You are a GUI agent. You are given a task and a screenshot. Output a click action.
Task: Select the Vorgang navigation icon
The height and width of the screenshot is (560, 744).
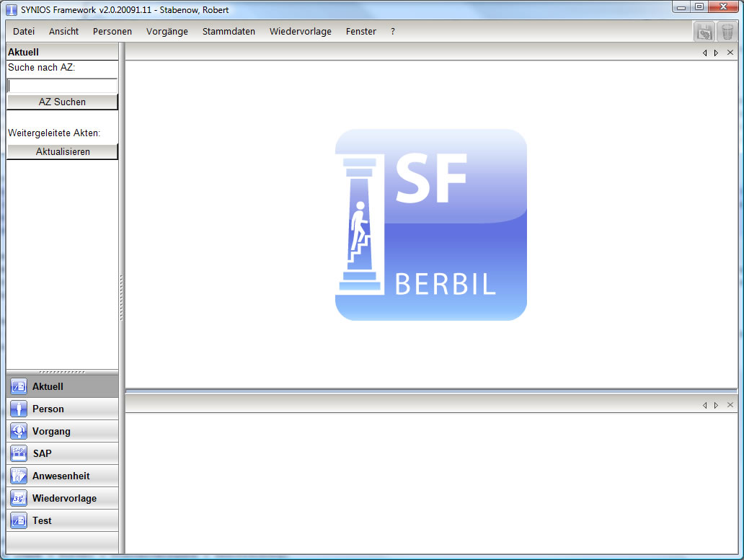click(19, 431)
